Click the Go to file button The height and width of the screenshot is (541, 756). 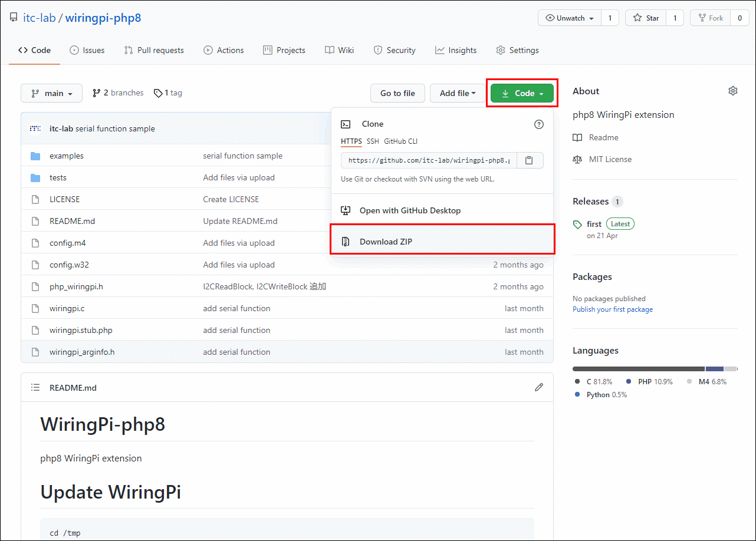click(397, 93)
